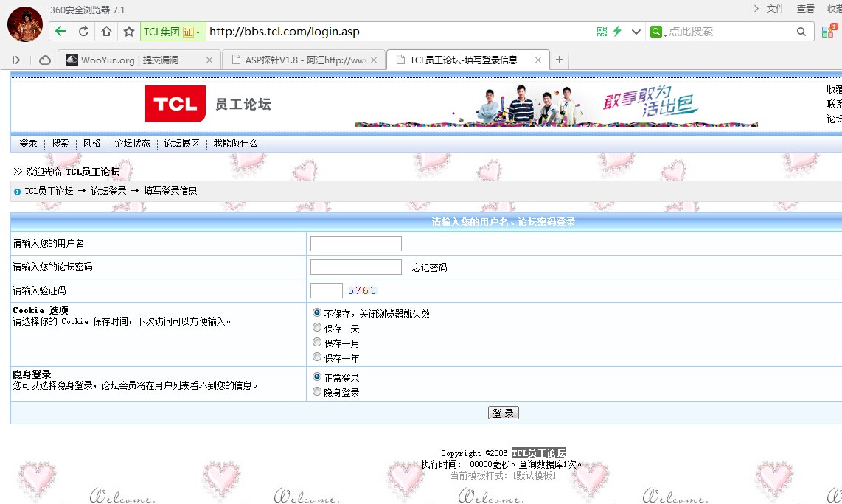Screen dimensions: 842x504
Task: Click the forum banner image
Action: (556, 105)
